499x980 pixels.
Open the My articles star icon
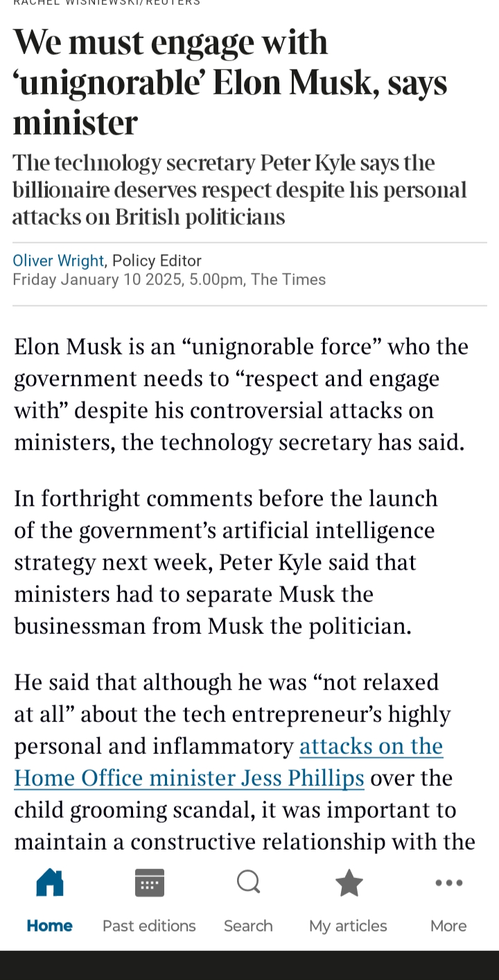pos(349,883)
